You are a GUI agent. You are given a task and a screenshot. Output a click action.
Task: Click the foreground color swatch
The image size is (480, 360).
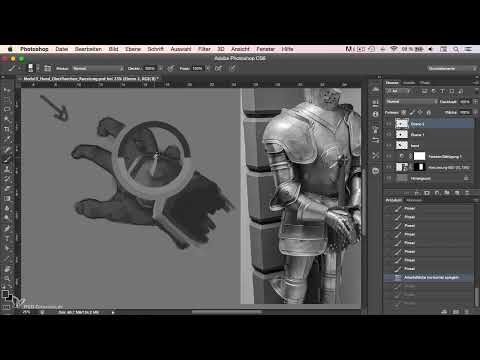pos(5,294)
